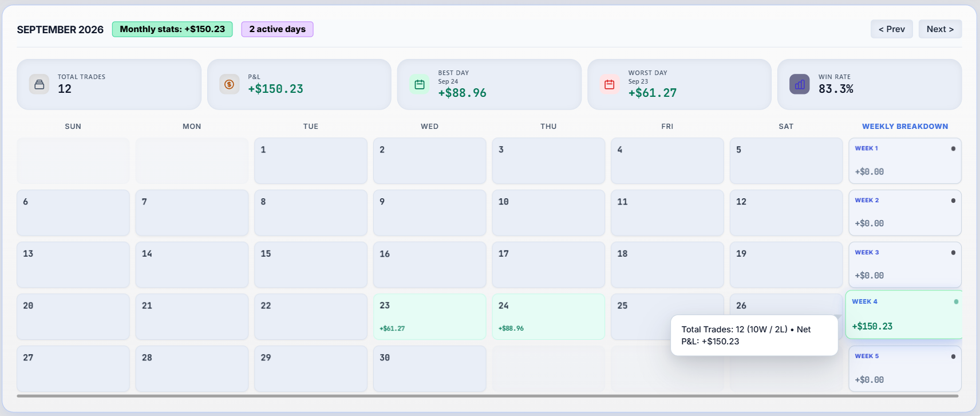Click the Week 5 status dot
980x416 pixels.
(x=953, y=356)
